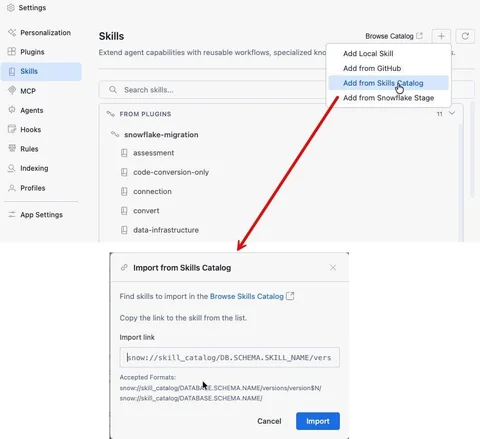Focus the Search skills box
Image resolution: width=480 pixels, height=439 pixels.
click(x=213, y=90)
